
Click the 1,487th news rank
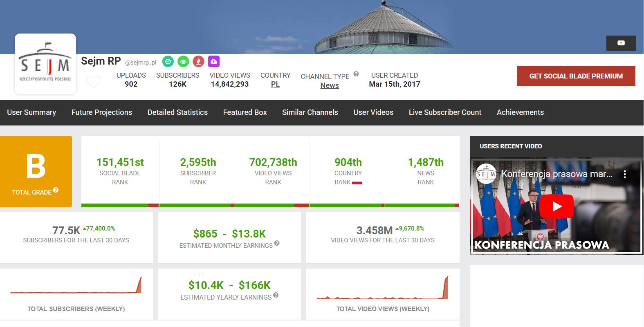click(426, 162)
